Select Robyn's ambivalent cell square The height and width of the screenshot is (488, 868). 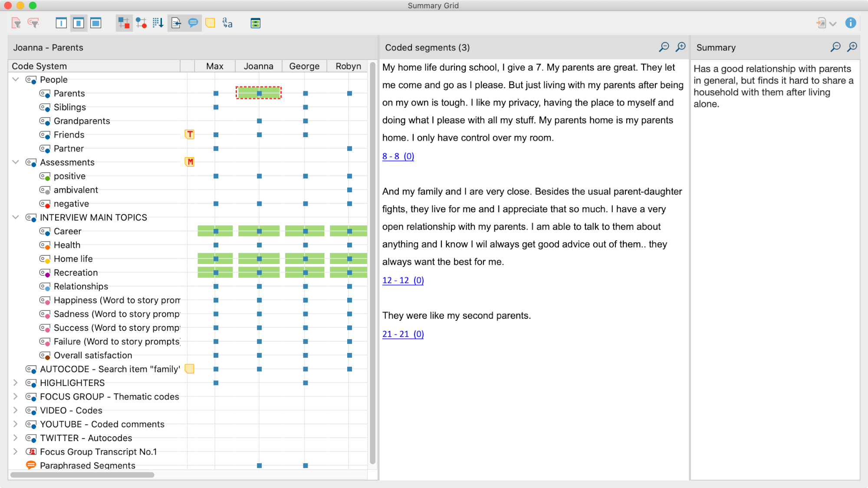[x=349, y=190]
